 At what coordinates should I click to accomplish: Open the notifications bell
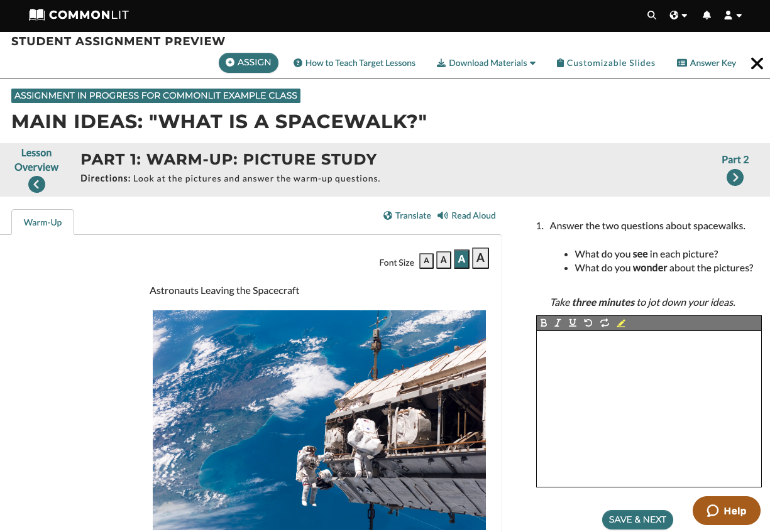(x=707, y=15)
